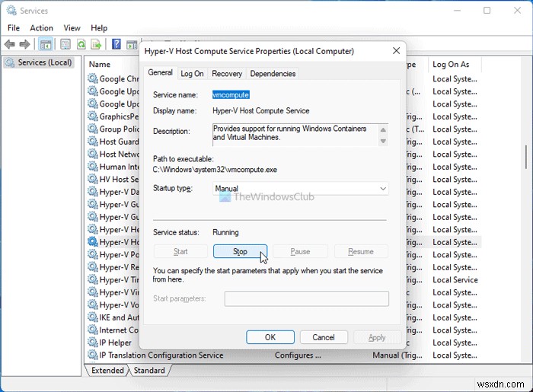Screen dimensions: 533x392
Task: Open the File menu
Action: pos(14,28)
